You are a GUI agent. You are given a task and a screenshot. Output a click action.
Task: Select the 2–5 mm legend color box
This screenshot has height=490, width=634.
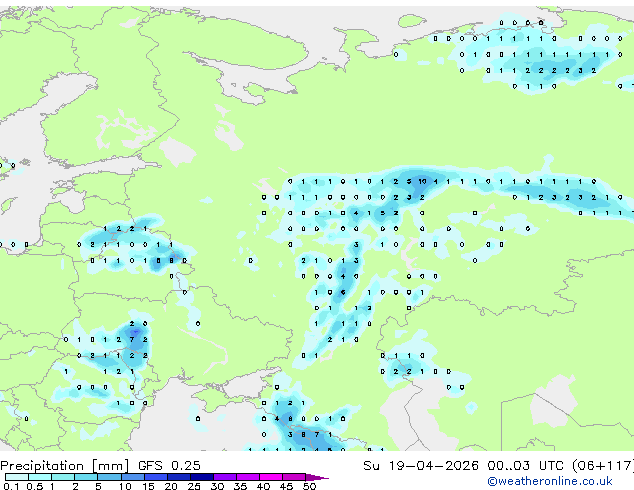(x=86, y=477)
